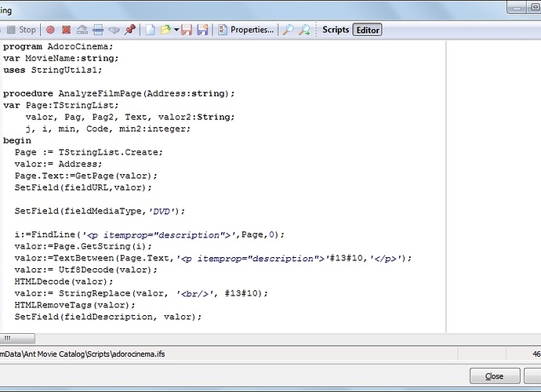Switch to the Scripts view
Image resolution: width=541 pixels, height=392 pixels.
click(x=336, y=30)
